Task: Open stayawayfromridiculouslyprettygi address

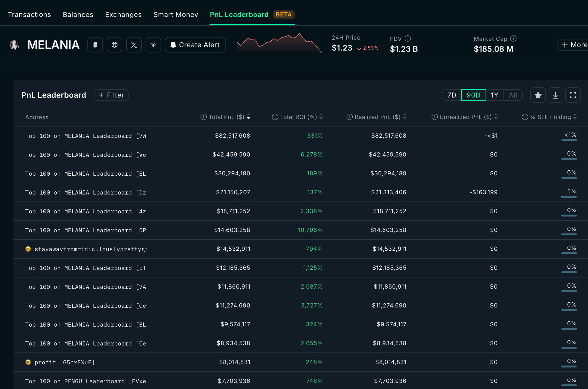Action: (x=91, y=249)
